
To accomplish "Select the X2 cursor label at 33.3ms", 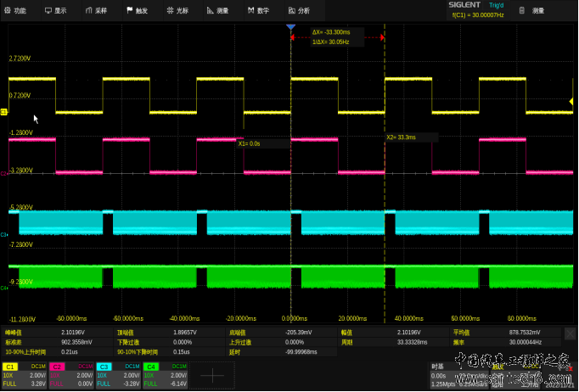I will click(x=412, y=137).
